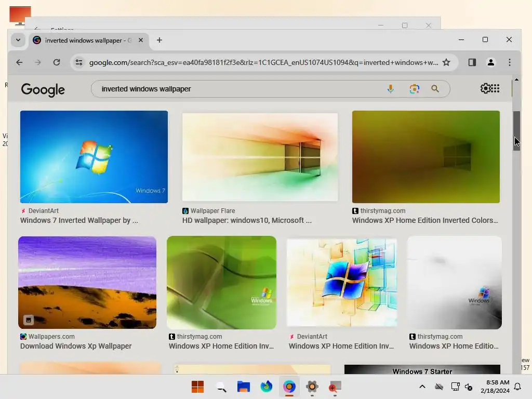
Task: Open the grayscale Windows thumbnail
Action: [454, 283]
